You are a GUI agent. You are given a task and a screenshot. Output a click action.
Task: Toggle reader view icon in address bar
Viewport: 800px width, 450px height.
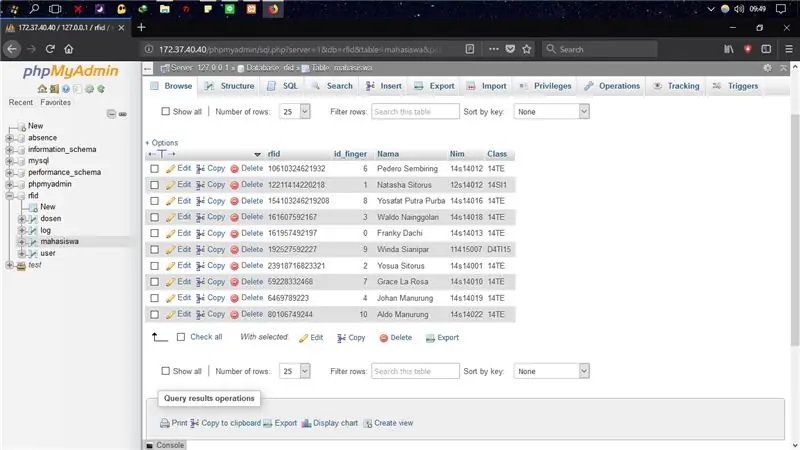469,49
